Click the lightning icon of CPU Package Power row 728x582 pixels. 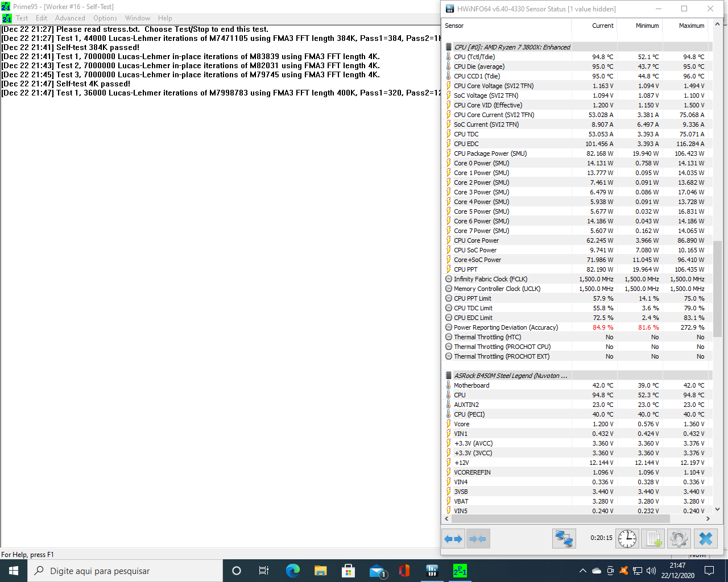[x=448, y=153]
